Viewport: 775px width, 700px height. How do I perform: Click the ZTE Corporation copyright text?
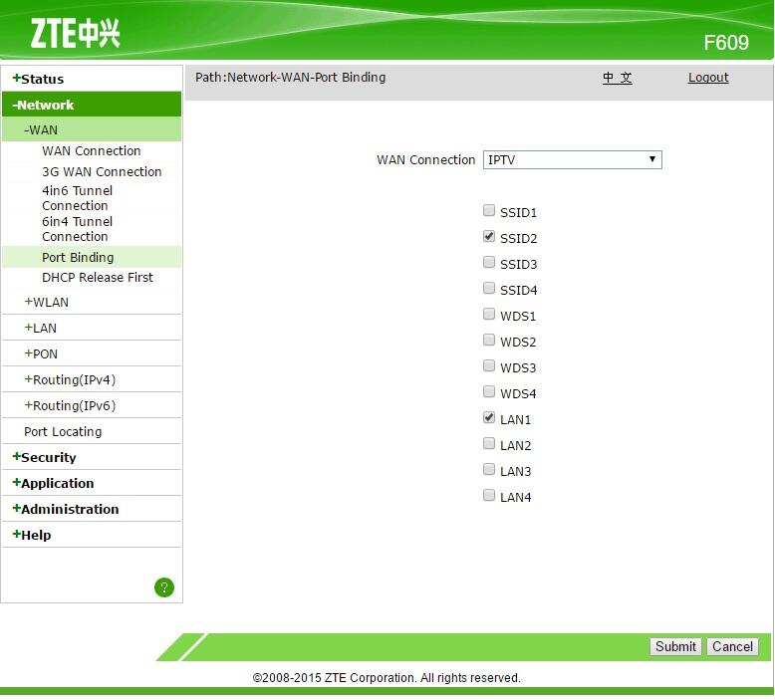[x=387, y=678]
